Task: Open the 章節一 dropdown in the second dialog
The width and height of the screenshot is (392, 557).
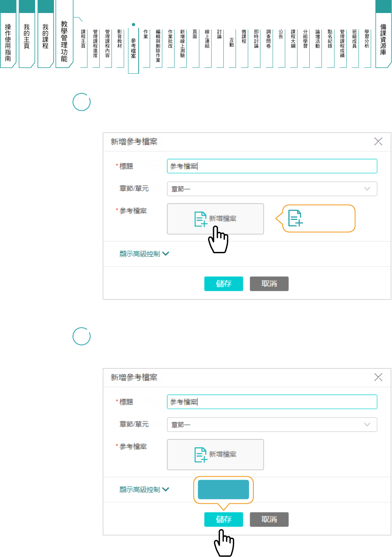Action: coord(272,425)
